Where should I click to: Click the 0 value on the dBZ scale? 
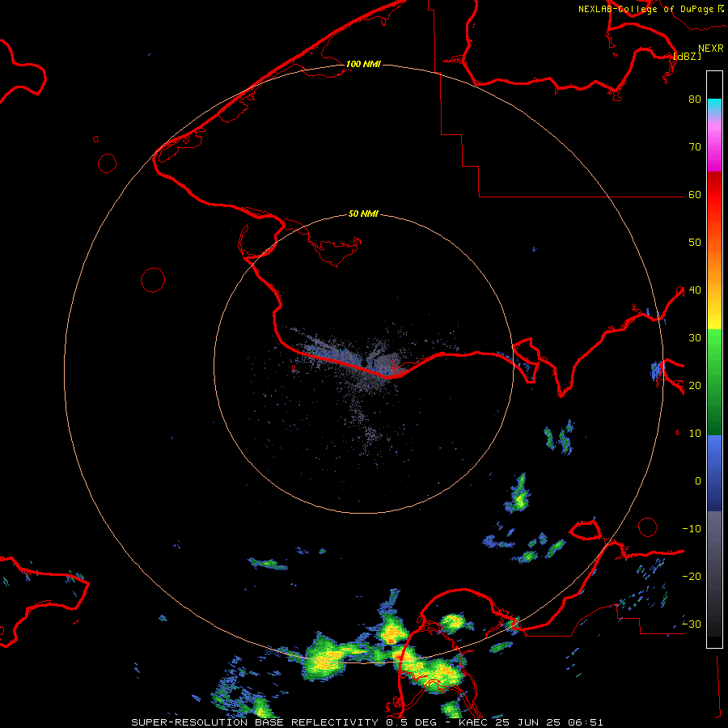click(698, 481)
